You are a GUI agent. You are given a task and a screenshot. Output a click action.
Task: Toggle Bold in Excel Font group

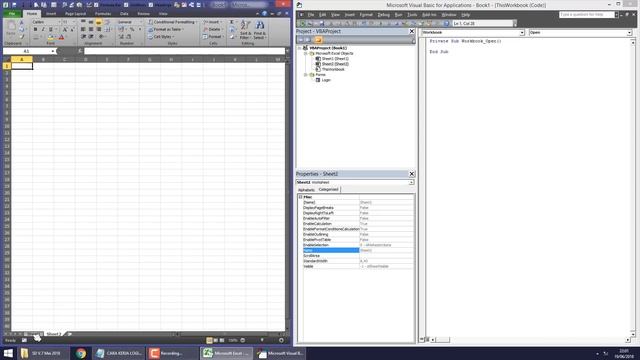(36, 29)
